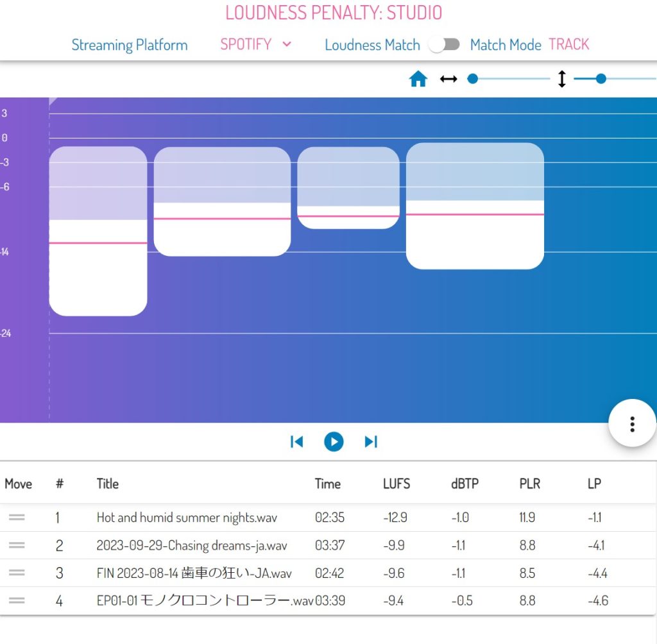Viewport: 657px width, 644px height.
Task: Click the LP column header
Action: pos(594,484)
